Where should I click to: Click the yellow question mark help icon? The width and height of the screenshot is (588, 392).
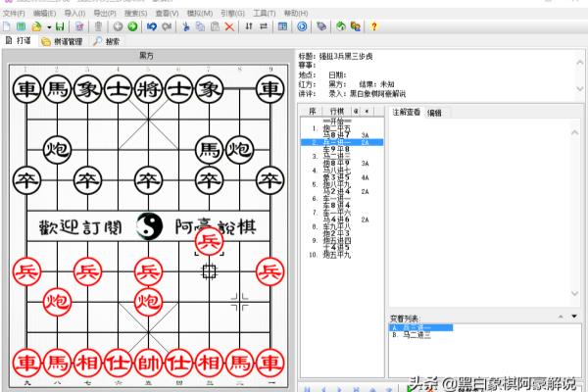tap(373, 25)
